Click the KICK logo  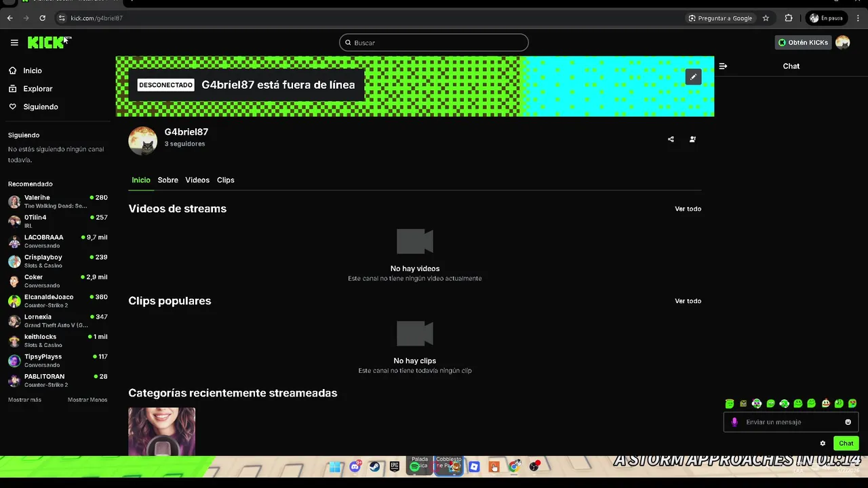pyautogui.click(x=46, y=43)
